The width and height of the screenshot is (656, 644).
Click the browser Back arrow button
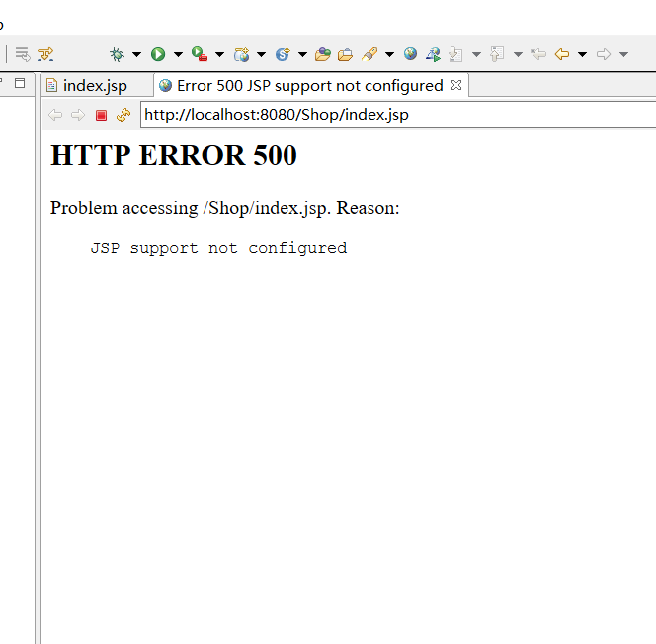[55, 115]
